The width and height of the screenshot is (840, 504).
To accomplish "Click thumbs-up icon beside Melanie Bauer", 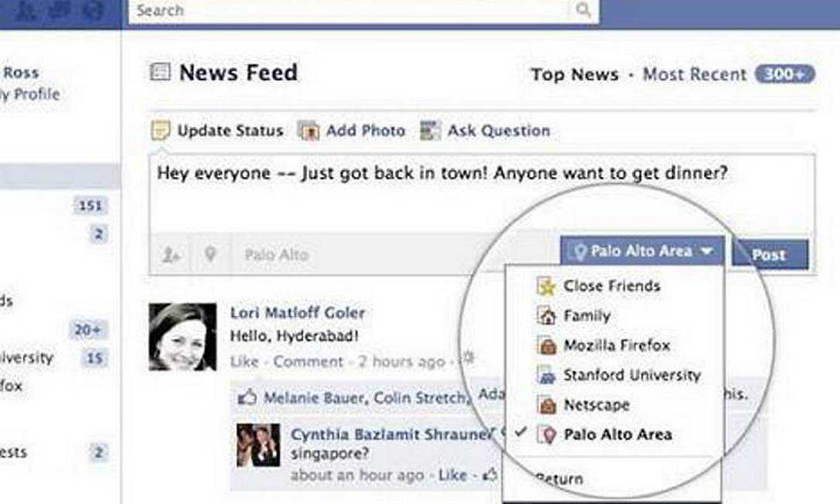I will coord(247,397).
